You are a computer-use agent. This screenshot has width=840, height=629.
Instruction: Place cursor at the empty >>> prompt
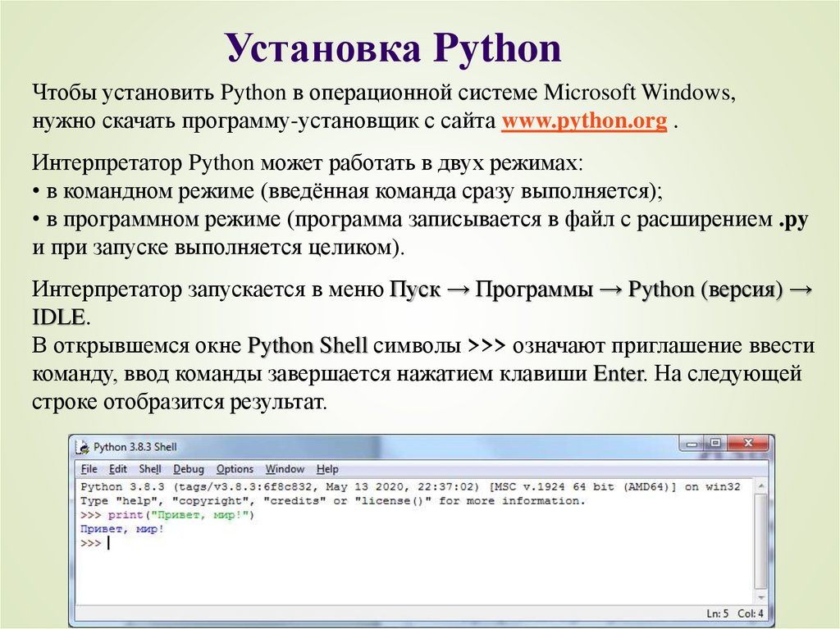[109, 543]
